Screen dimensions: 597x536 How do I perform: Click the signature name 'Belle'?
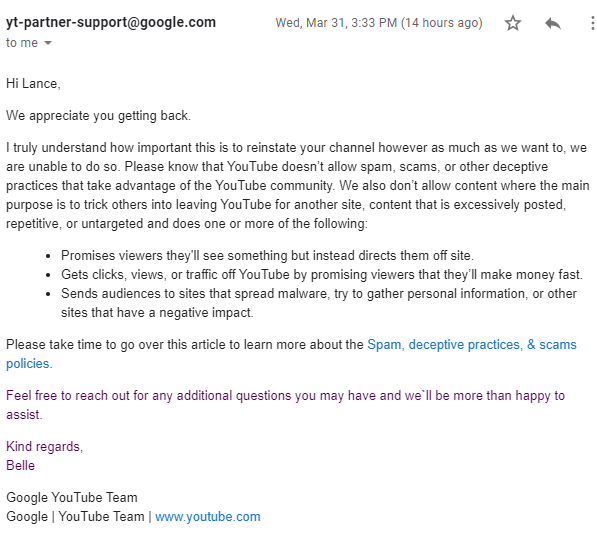coord(21,466)
